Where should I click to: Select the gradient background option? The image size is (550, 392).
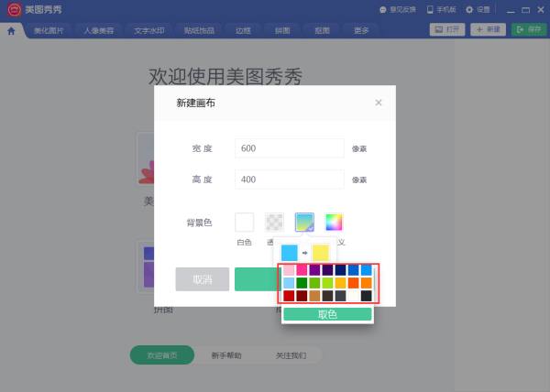304,222
